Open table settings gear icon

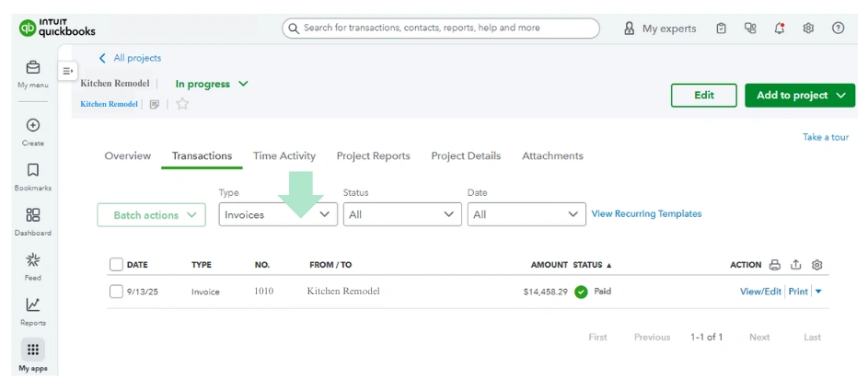[816, 265]
